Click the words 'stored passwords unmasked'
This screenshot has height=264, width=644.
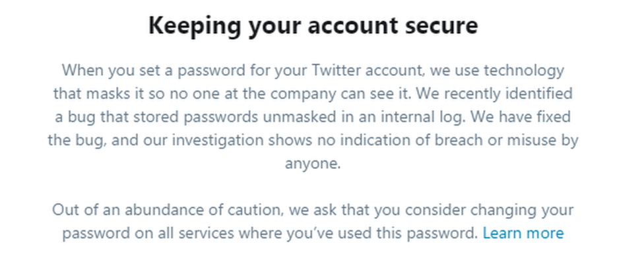click(231, 117)
